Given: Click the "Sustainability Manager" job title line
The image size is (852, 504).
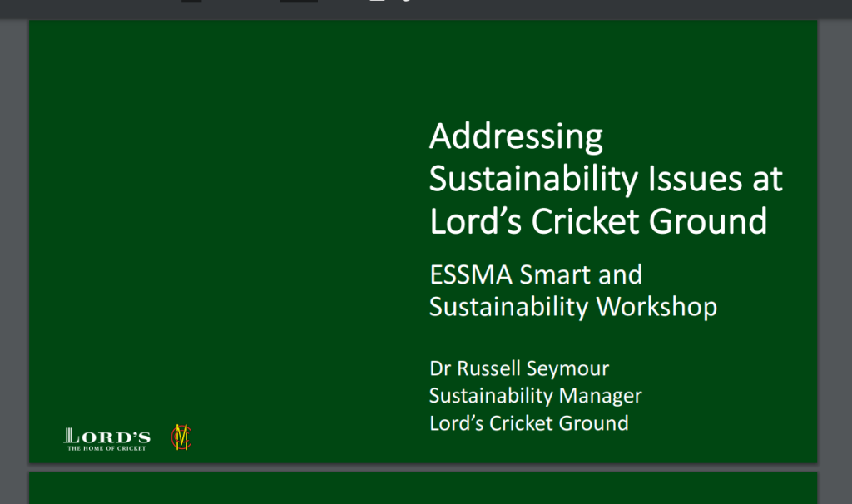Looking at the screenshot, I should pyautogui.click(x=536, y=396).
